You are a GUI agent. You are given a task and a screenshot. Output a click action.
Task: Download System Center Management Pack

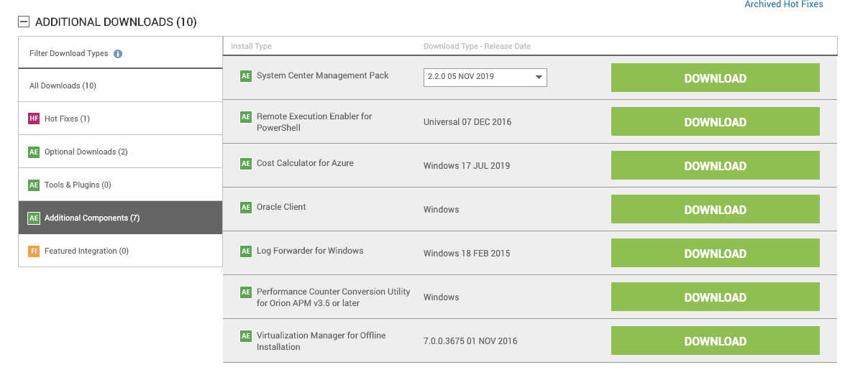[x=715, y=78]
